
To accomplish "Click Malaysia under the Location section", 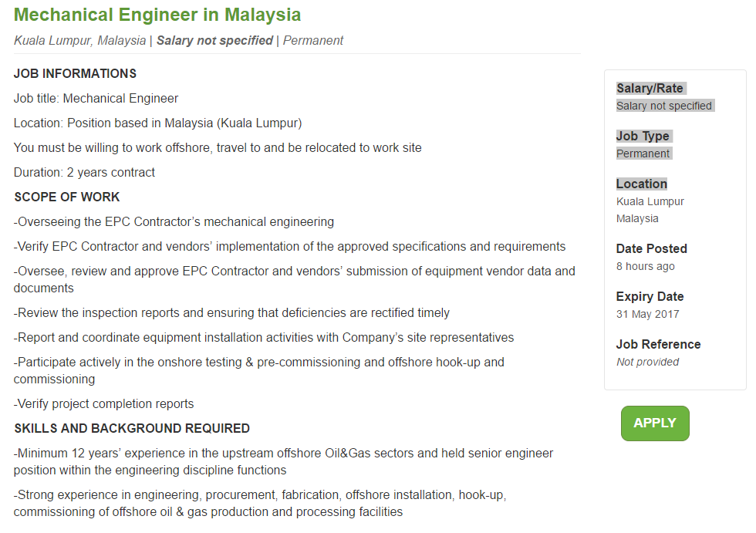I will (x=637, y=218).
